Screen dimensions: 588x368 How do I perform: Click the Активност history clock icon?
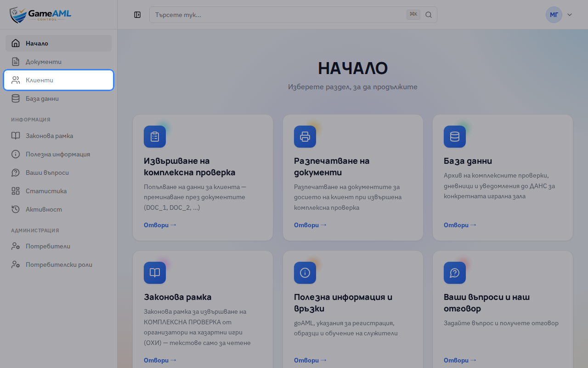(x=16, y=209)
